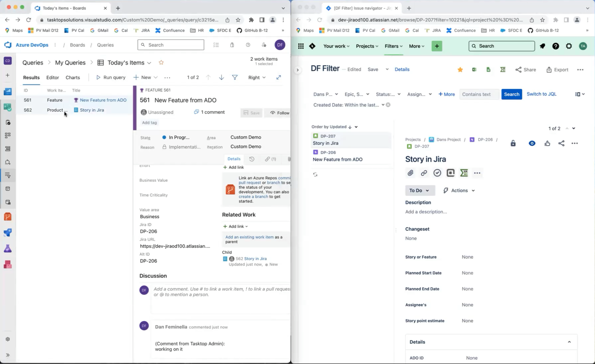Open Jira help question mark
This screenshot has height=364, width=595.
pyautogui.click(x=556, y=46)
